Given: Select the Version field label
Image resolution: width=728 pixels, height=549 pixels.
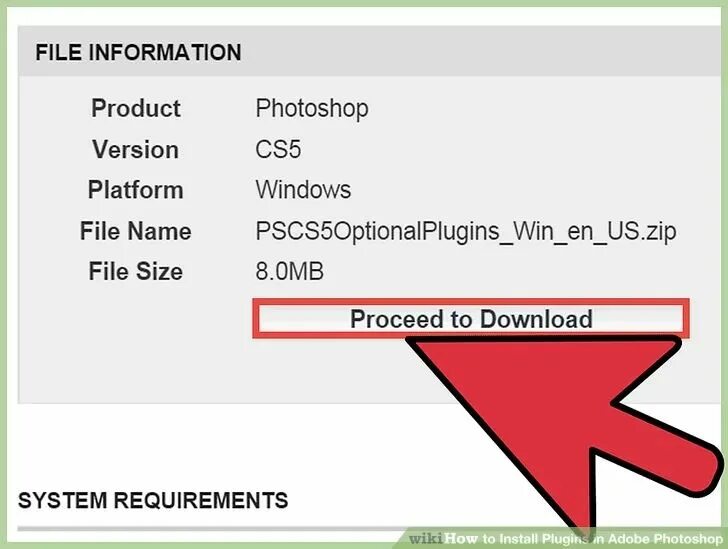Looking at the screenshot, I should click(136, 150).
